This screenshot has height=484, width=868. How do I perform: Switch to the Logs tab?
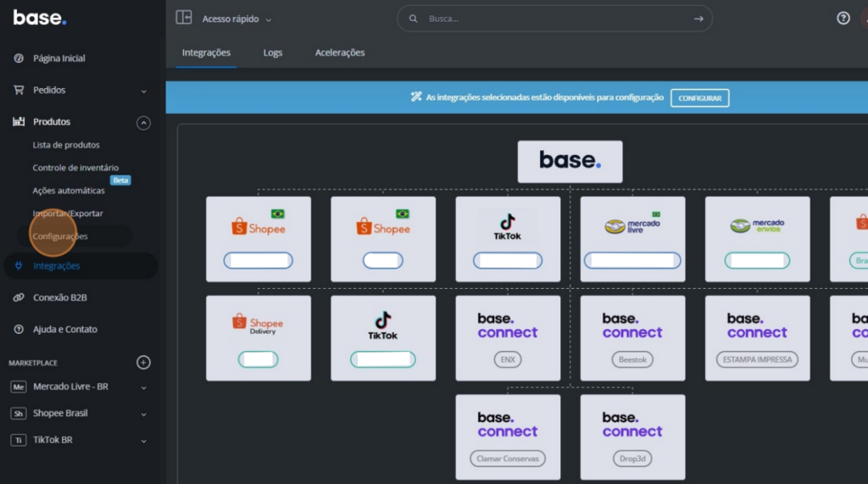pyautogui.click(x=273, y=53)
